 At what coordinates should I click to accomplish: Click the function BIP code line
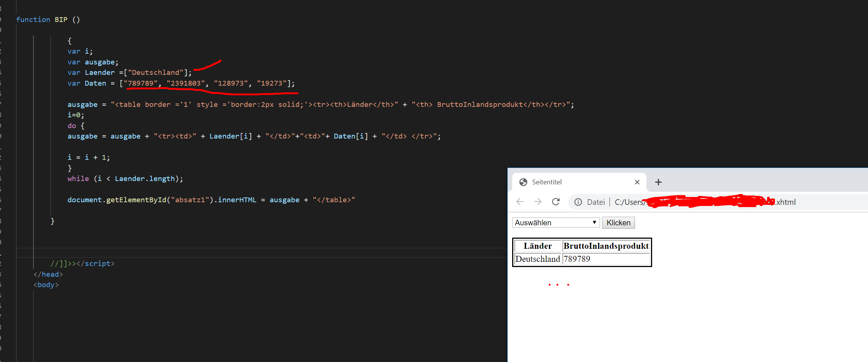click(48, 19)
